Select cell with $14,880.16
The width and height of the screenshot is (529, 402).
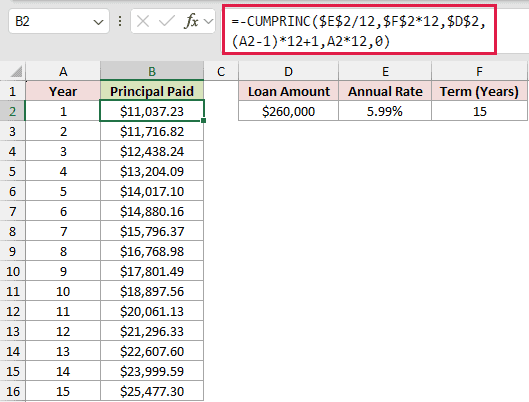click(x=152, y=211)
